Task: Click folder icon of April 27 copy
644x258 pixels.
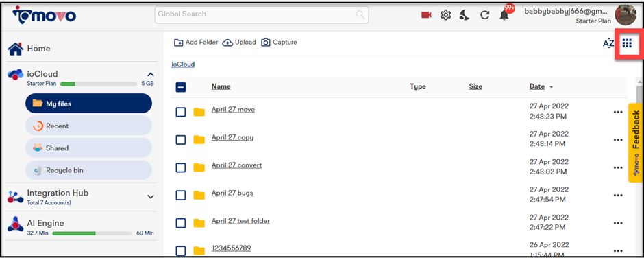Action: point(199,140)
